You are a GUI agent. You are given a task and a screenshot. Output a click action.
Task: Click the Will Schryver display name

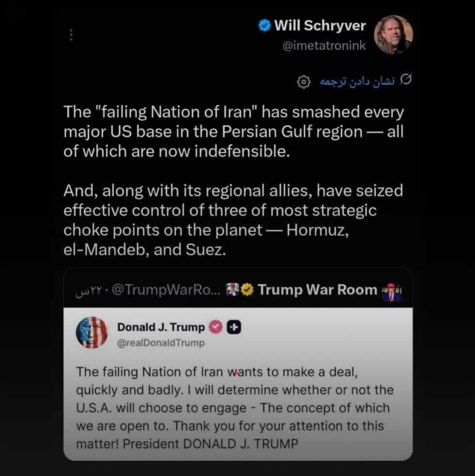[x=320, y=25]
